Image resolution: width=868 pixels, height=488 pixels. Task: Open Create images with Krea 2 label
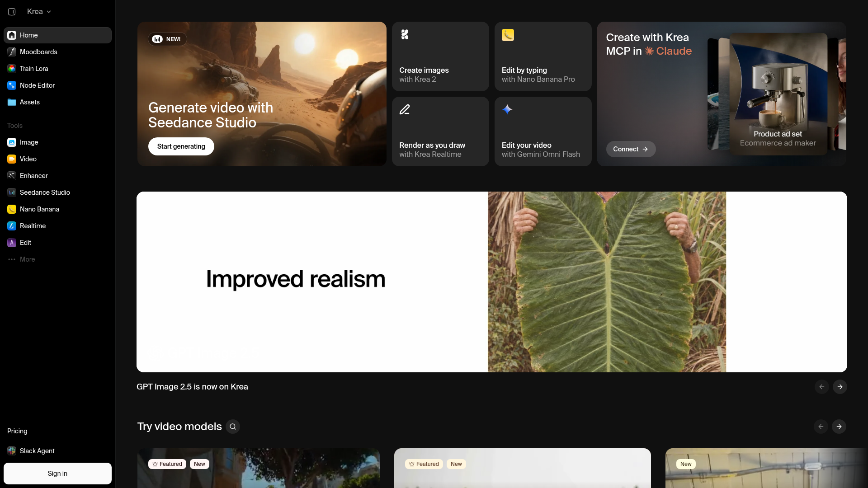(x=424, y=75)
